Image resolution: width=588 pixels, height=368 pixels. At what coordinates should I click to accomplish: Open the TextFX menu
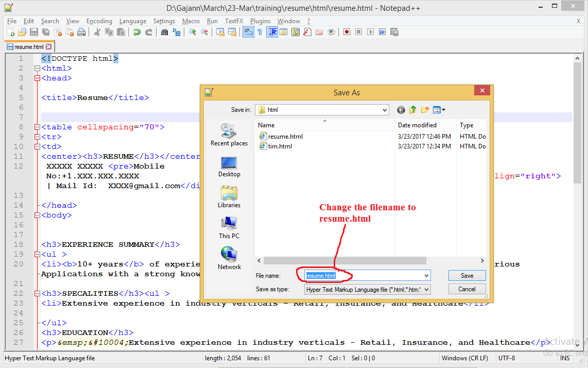click(234, 21)
